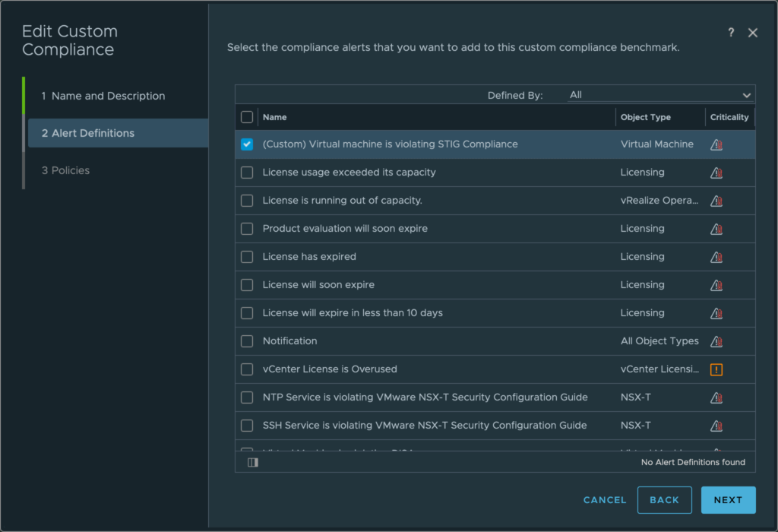Click the column chooser icon below the table
Image resolution: width=778 pixels, height=532 pixels.
point(253,462)
